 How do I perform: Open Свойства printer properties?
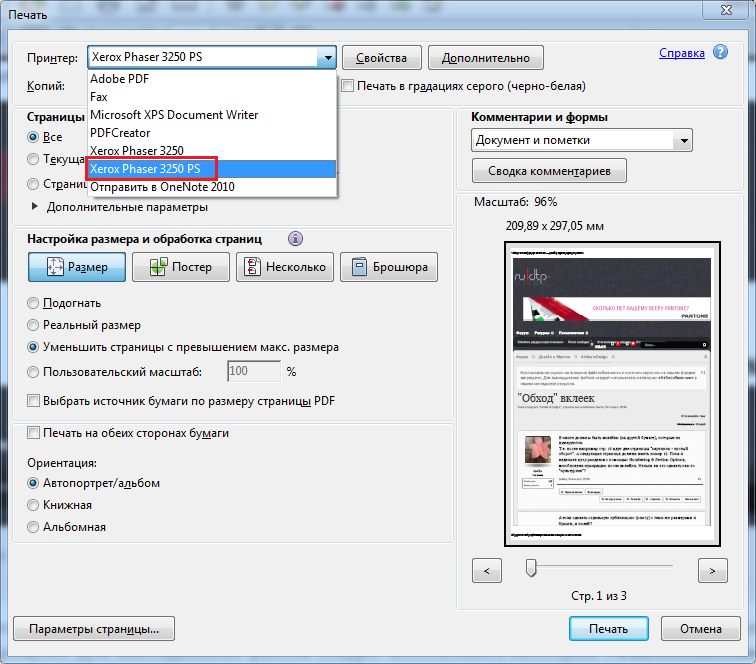(x=382, y=58)
